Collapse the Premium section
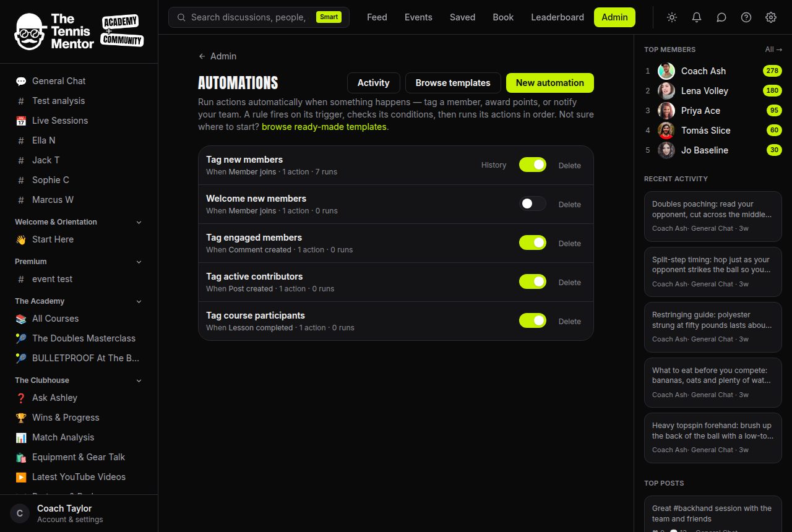This screenshot has height=532, width=792. [x=139, y=262]
